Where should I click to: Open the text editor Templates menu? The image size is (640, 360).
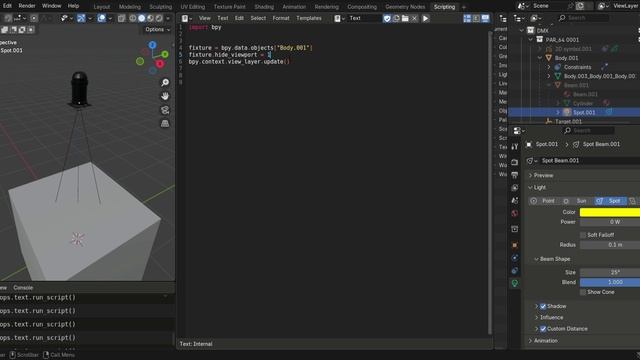click(309, 18)
